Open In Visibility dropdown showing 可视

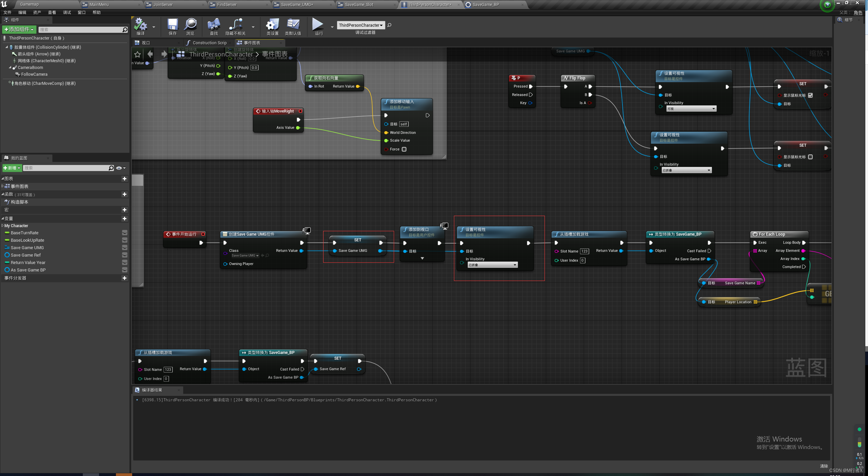691,109
